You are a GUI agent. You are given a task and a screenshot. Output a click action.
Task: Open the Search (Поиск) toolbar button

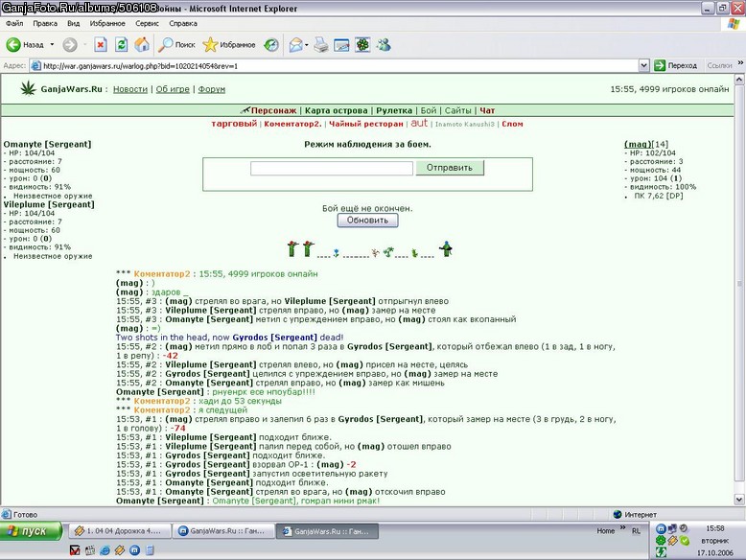click(176, 45)
